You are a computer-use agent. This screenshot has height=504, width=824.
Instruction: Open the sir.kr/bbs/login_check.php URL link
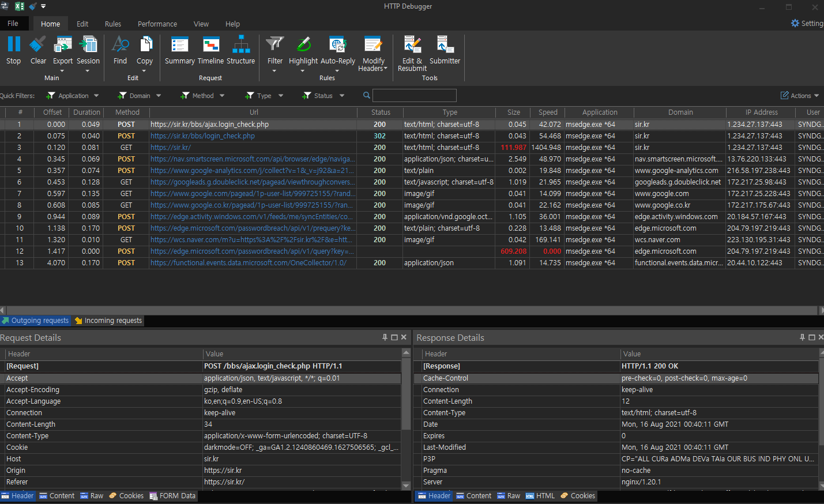pos(202,136)
